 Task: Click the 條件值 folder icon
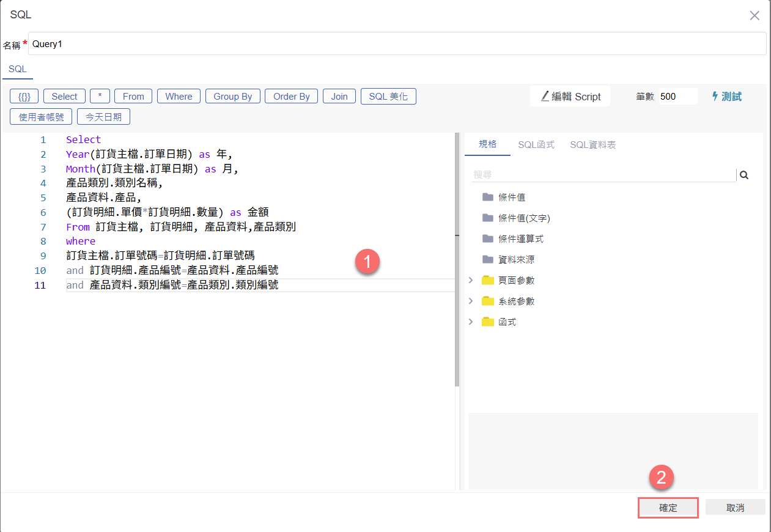487,197
